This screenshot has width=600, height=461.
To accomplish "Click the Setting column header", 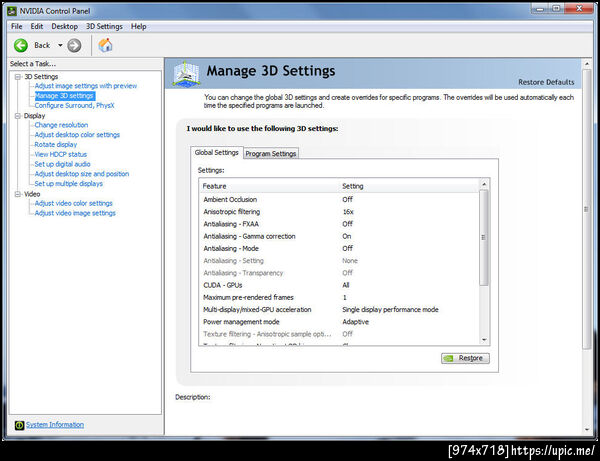I will [x=409, y=186].
